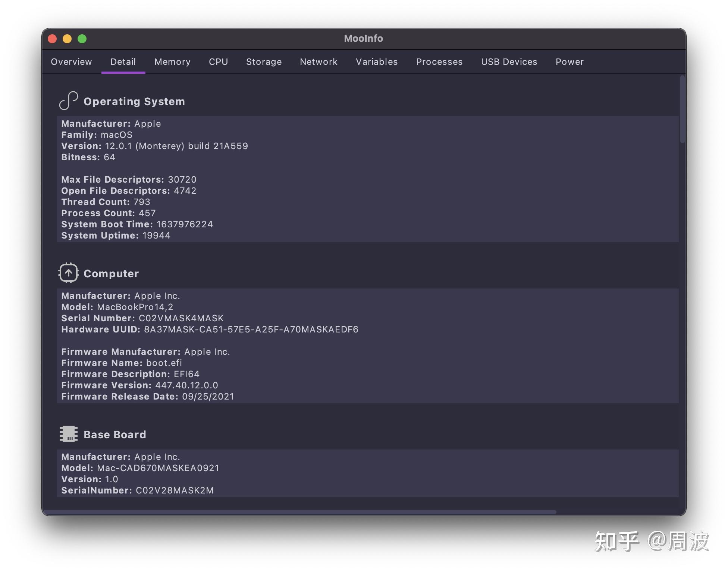
Task: Go to the Storage tab
Action: pos(264,62)
